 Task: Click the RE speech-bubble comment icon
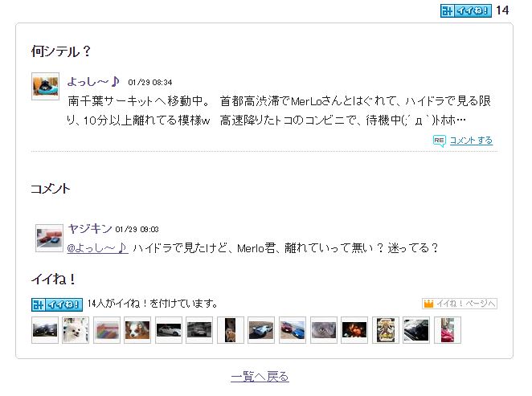439,141
